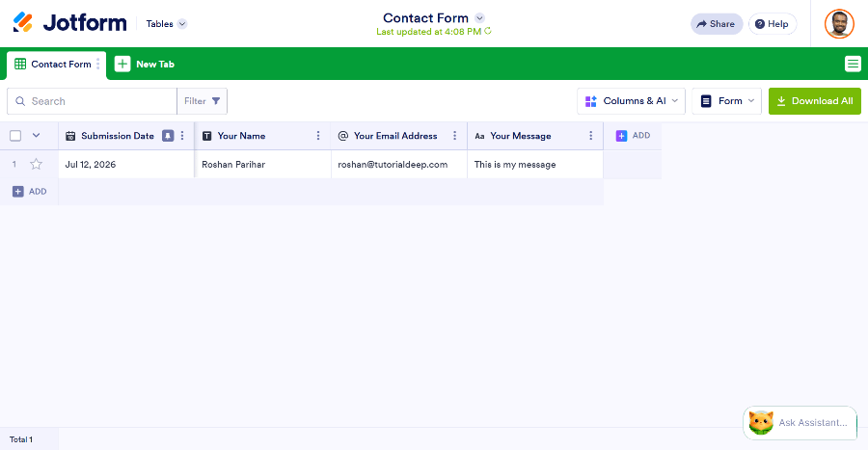The width and height of the screenshot is (868, 450).
Task: Star the first row entry
Action: 36,164
